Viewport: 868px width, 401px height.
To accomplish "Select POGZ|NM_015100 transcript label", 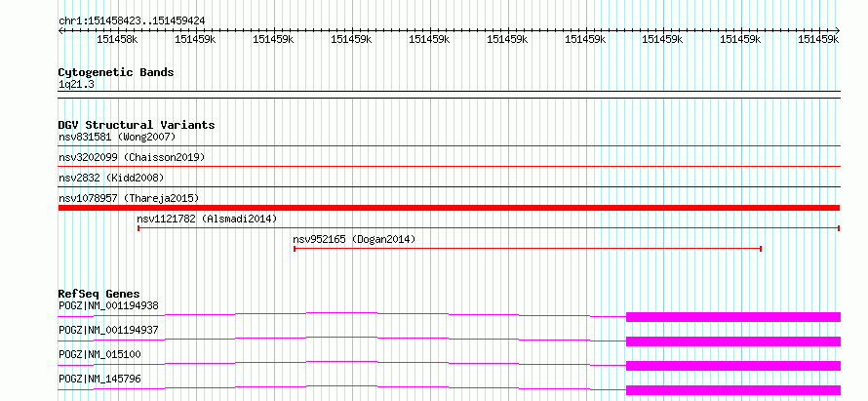I will point(99,354).
